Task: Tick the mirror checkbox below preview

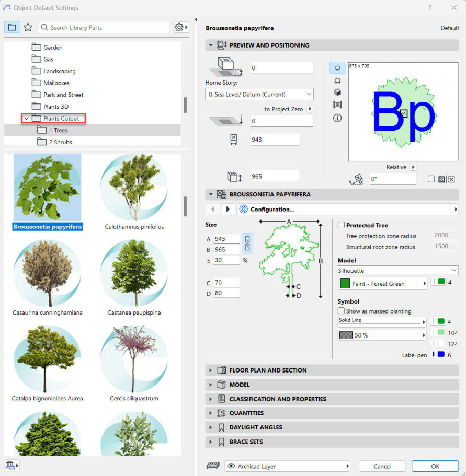Action: coord(431,179)
